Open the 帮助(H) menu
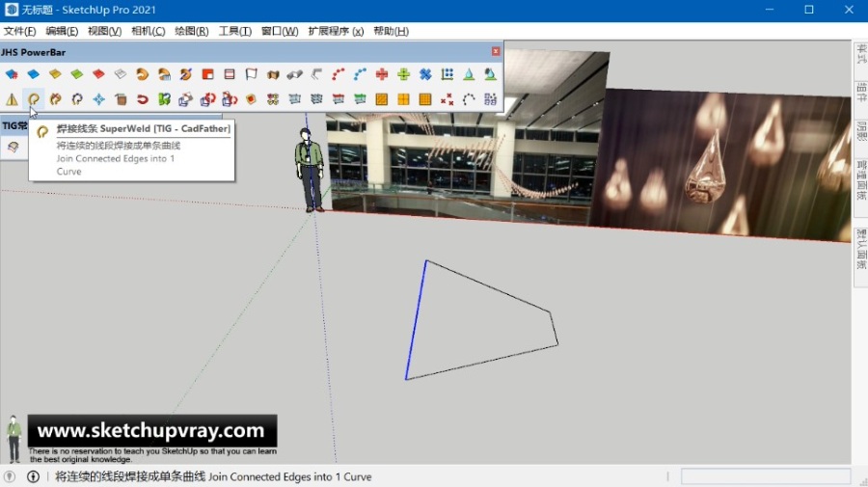This screenshot has height=487, width=868. (391, 31)
